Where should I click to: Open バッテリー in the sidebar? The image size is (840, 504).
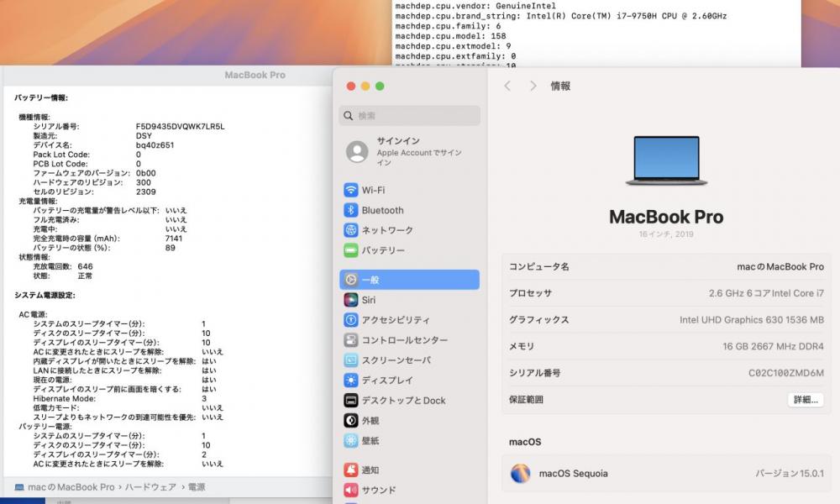click(409, 250)
